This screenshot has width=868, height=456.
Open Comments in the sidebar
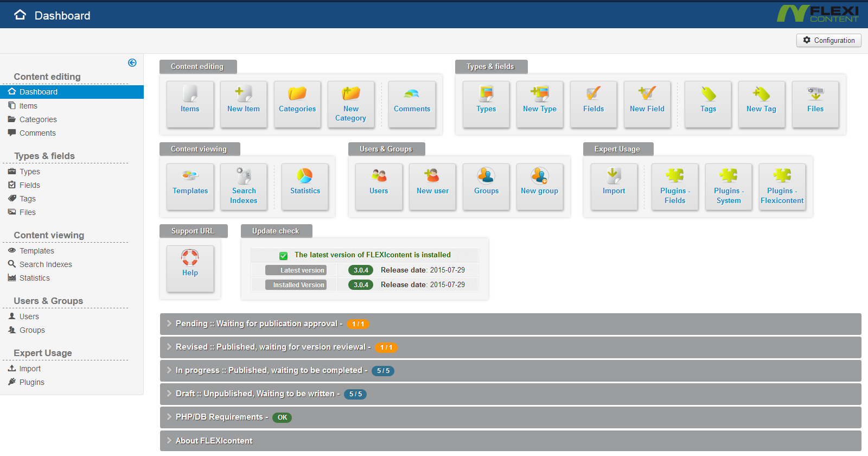click(x=37, y=133)
